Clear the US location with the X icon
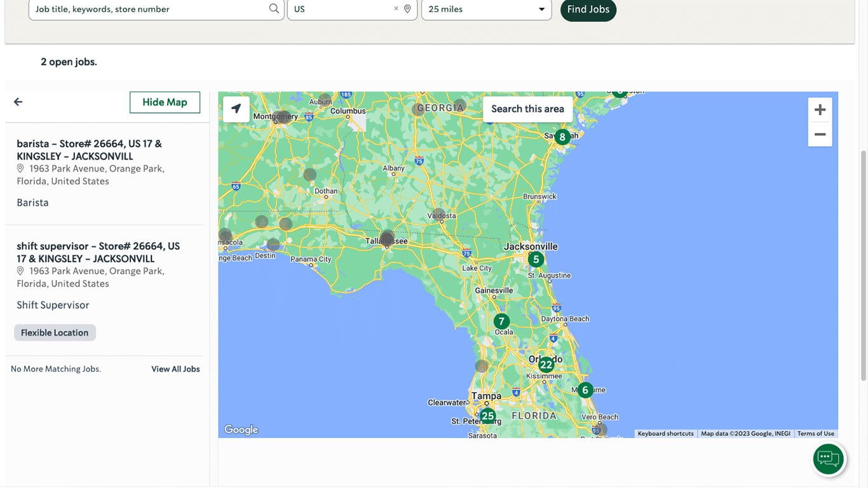868x488 pixels. coord(396,9)
